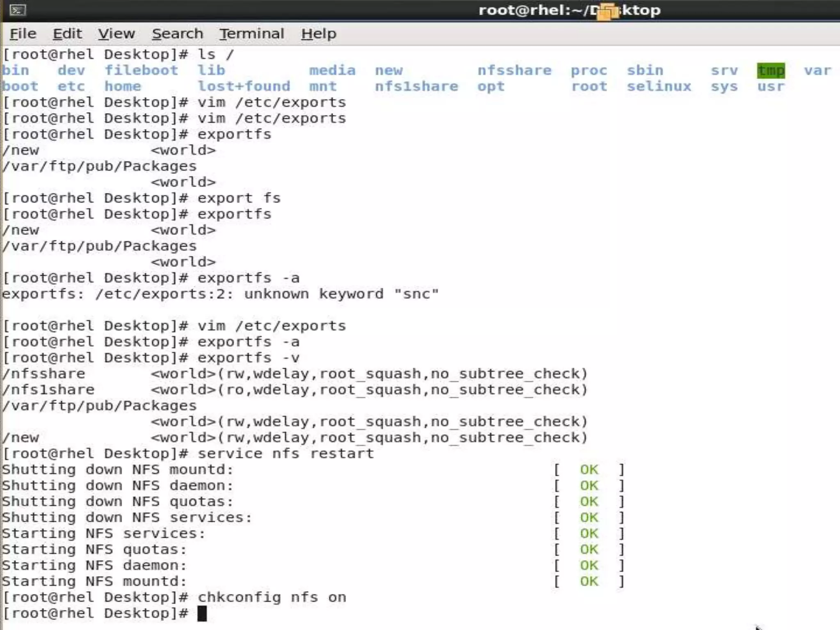The image size is (840, 630).
Task: Click the terminal icon in title bar
Action: (17, 10)
